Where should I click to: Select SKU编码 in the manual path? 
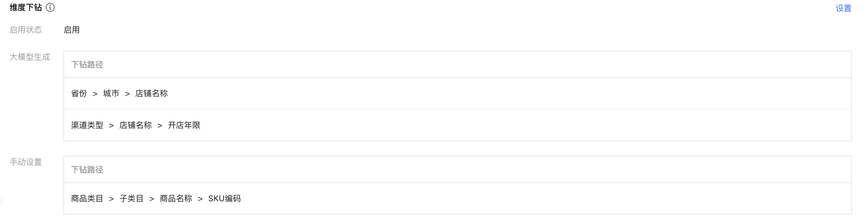coord(224,199)
